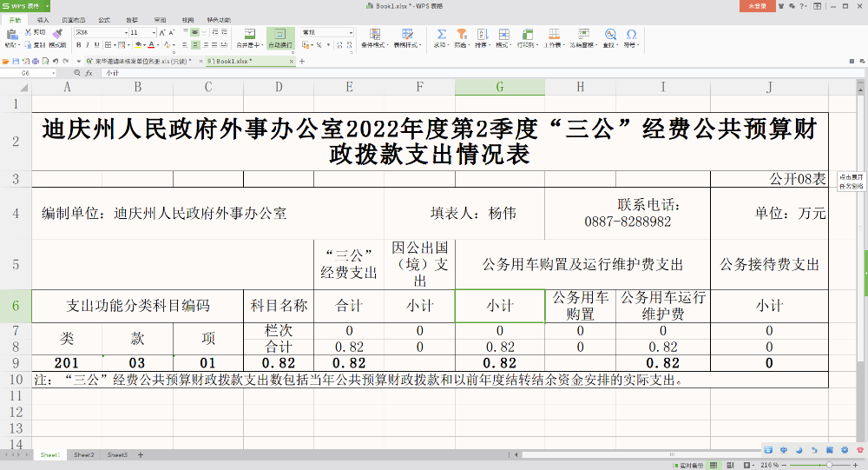
Task: Click the Find (查找) magnifier icon
Action: pyautogui.click(x=610, y=34)
